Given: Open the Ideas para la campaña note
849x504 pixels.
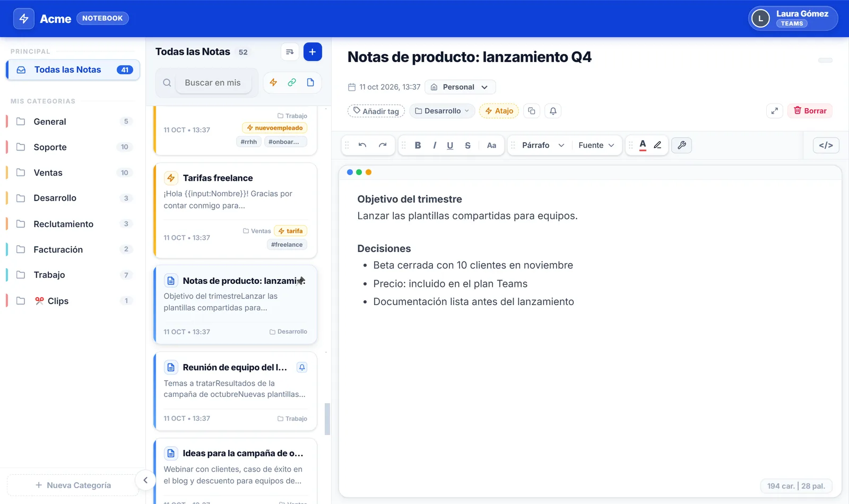Looking at the screenshot, I should tap(235, 471).
